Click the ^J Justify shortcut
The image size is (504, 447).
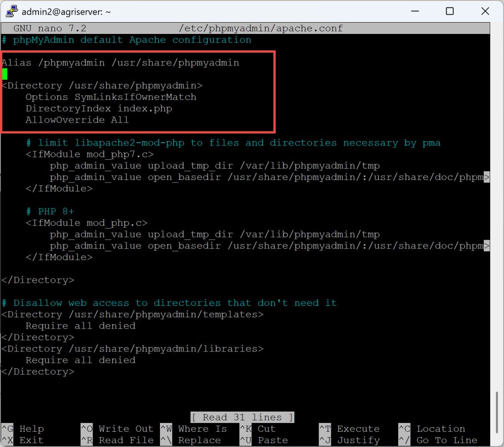pyautogui.click(x=349, y=440)
